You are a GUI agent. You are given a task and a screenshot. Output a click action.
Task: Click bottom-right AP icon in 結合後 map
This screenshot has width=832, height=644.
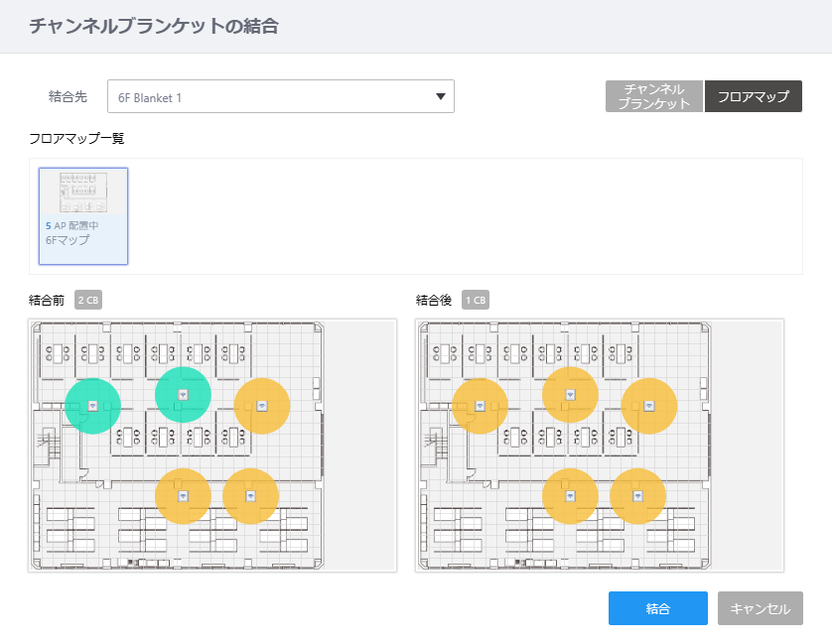[x=637, y=496]
